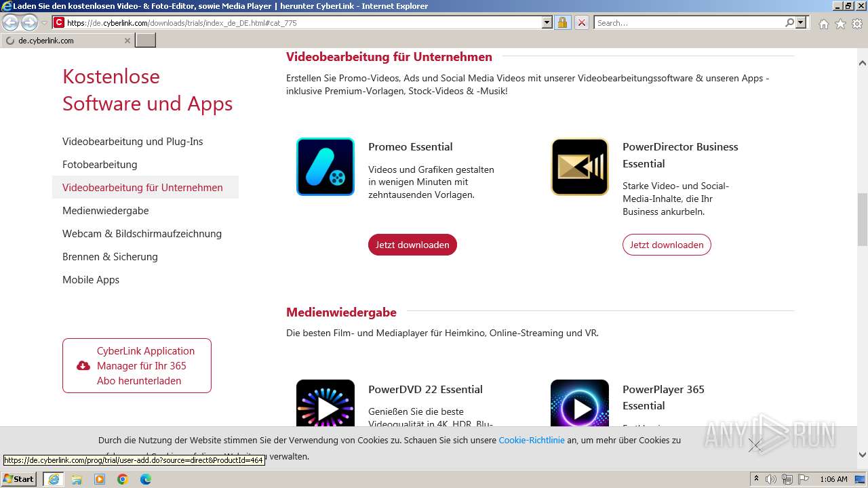Viewport: 868px width, 488px height.
Task: Launch Edge from the taskbar
Action: 146,479
